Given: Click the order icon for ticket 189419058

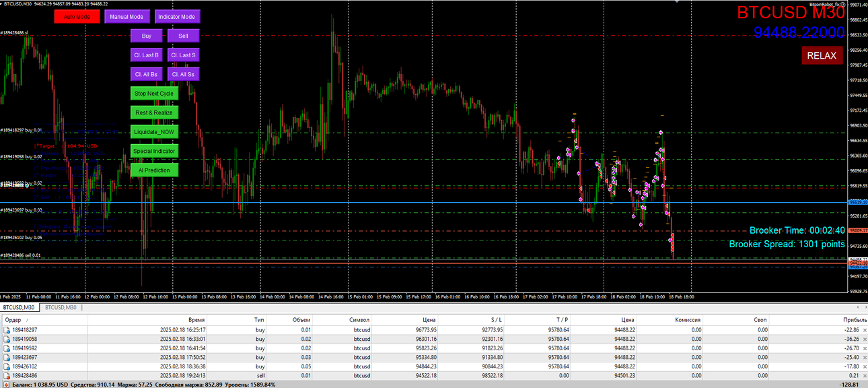Looking at the screenshot, I should [7, 339].
